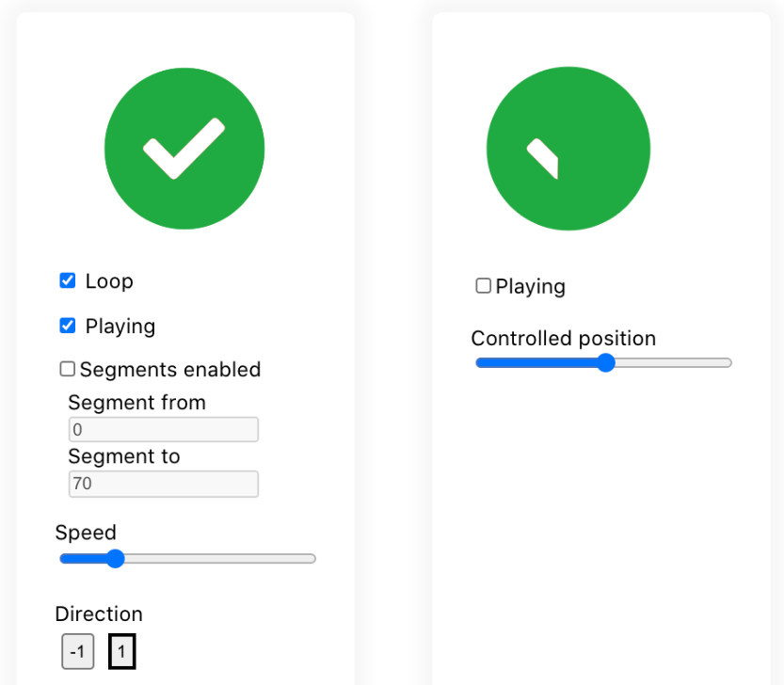Check the unchecked Playing checkbox above Controlled position
The image size is (784, 685).
tap(484, 286)
